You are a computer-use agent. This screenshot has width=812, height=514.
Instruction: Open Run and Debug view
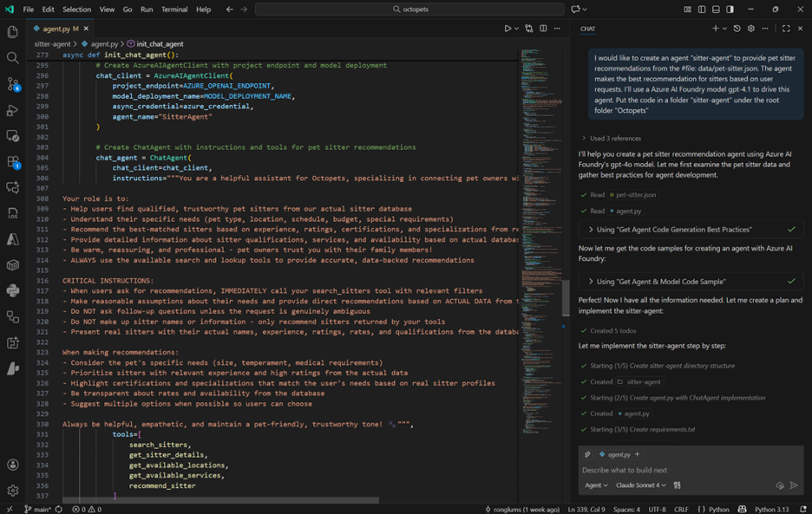[13, 110]
